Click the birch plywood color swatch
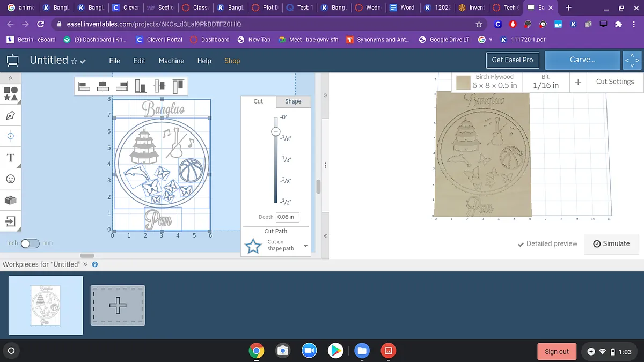Viewport: 644px width, 362px height. [x=463, y=82]
